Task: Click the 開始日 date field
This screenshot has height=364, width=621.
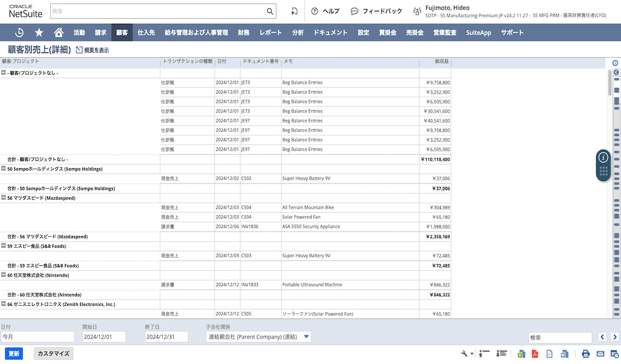Action: tap(104, 337)
